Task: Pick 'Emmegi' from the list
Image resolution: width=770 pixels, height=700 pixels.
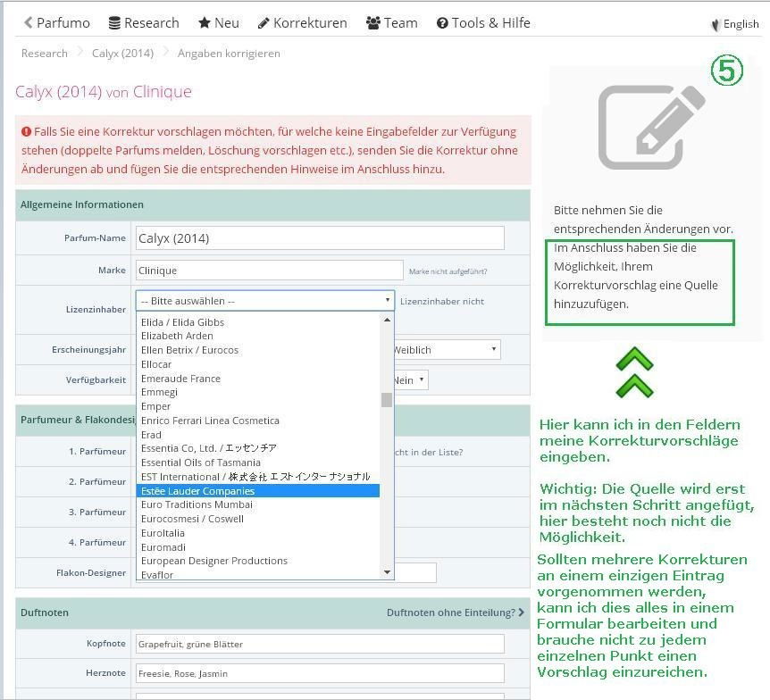Action: [258, 392]
